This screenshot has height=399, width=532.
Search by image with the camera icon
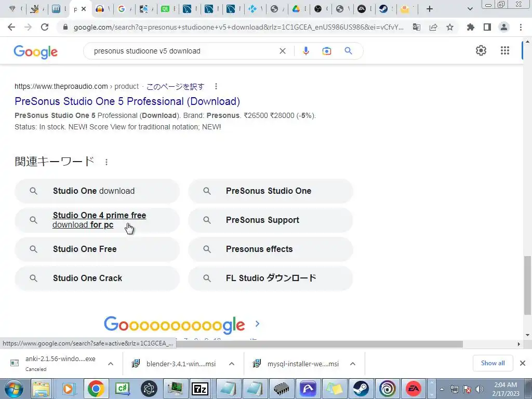point(326,51)
